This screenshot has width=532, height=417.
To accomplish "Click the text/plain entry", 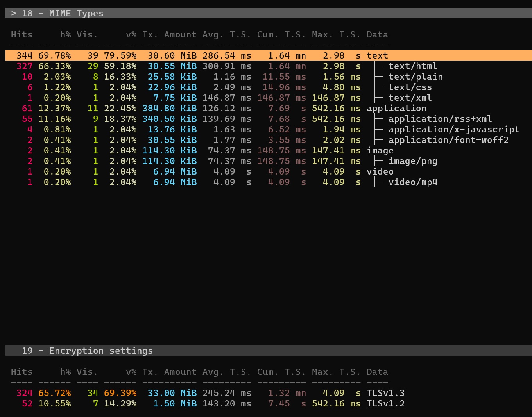I will pos(415,77).
